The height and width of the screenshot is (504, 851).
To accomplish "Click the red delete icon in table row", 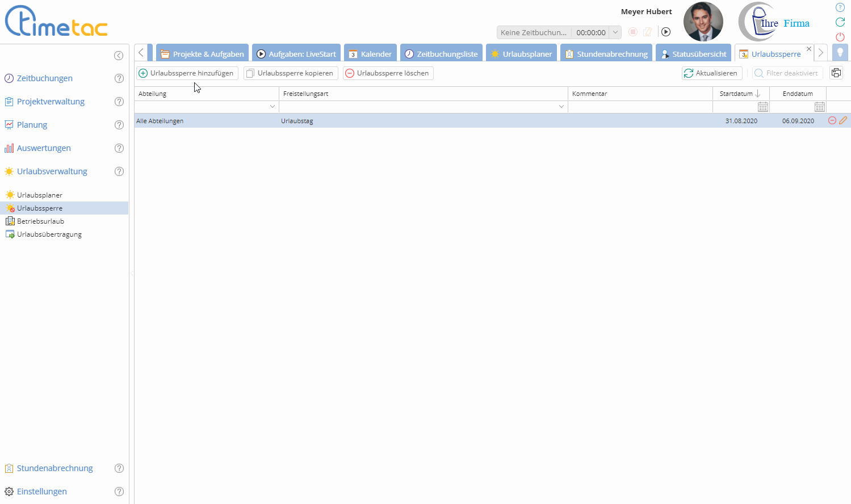I will (x=832, y=120).
